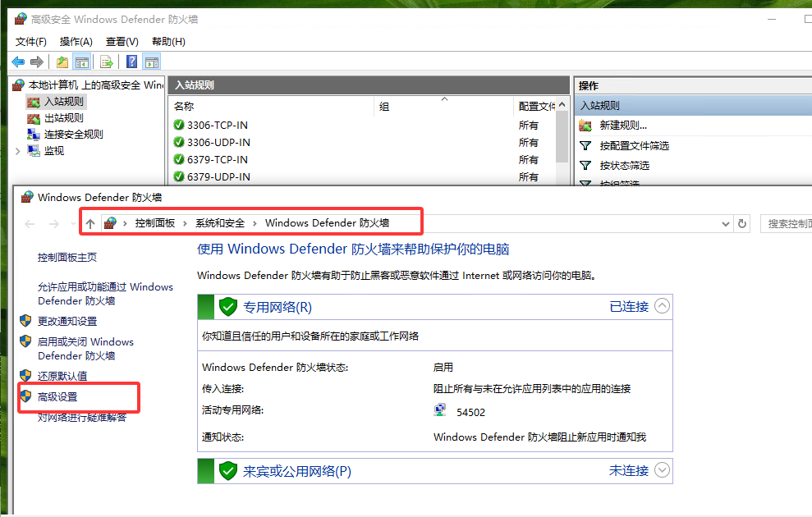Collapse the 专用网络 section chevron
812x517 pixels.
(662, 306)
